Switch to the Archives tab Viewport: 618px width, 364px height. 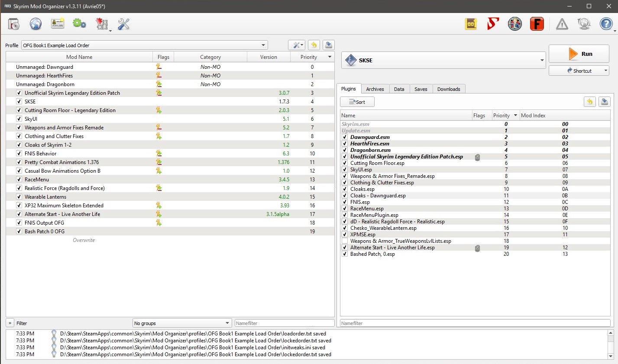(x=375, y=89)
